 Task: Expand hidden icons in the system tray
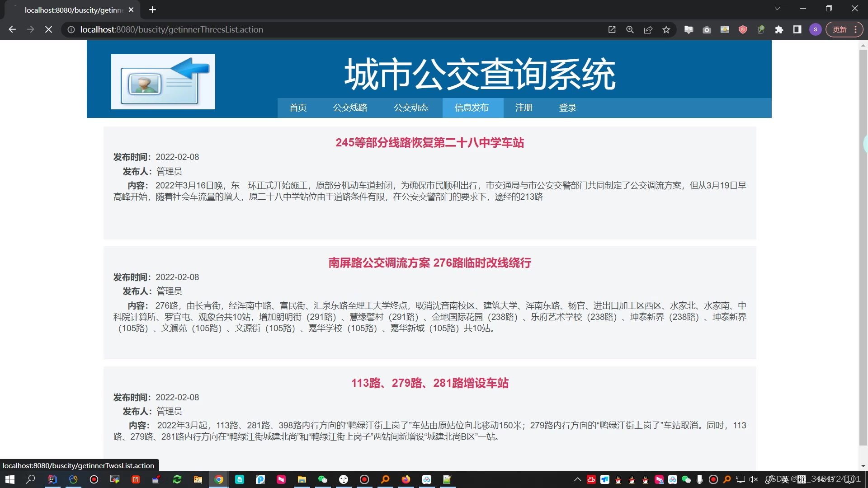click(577, 479)
